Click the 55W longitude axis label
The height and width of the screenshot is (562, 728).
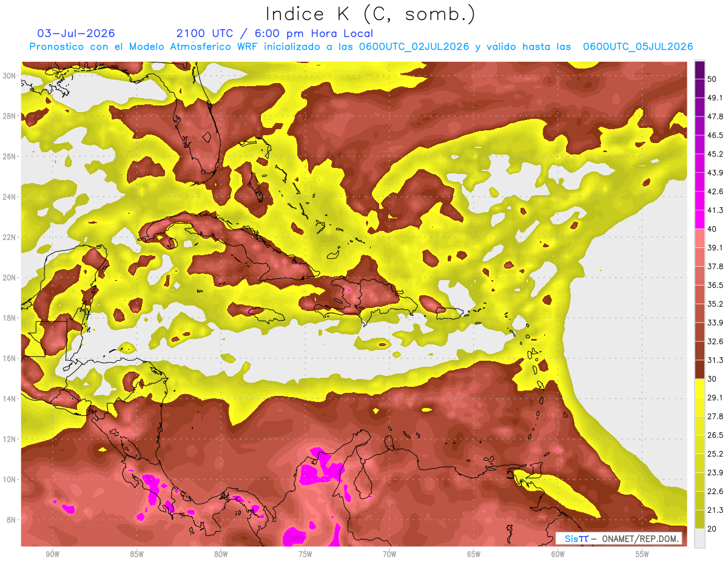642,554
